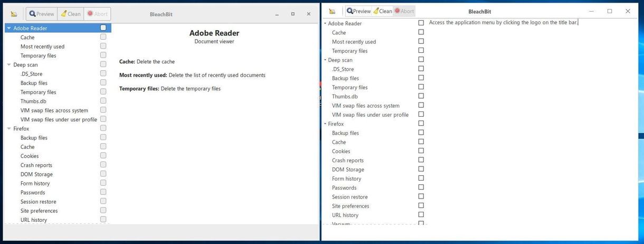Click 'Temporary files: Delete the temporary files' description line
Image resolution: width=644 pixels, height=244 pixels.
170,89
